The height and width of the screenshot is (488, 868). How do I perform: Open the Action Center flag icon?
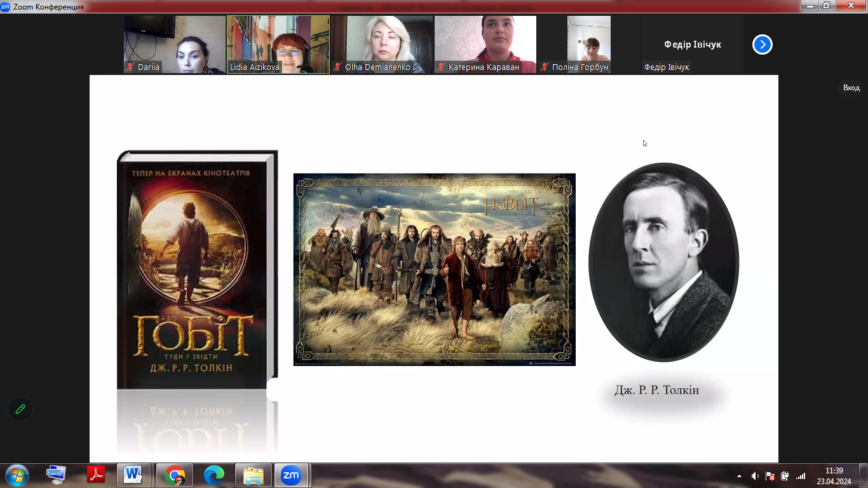[770, 476]
